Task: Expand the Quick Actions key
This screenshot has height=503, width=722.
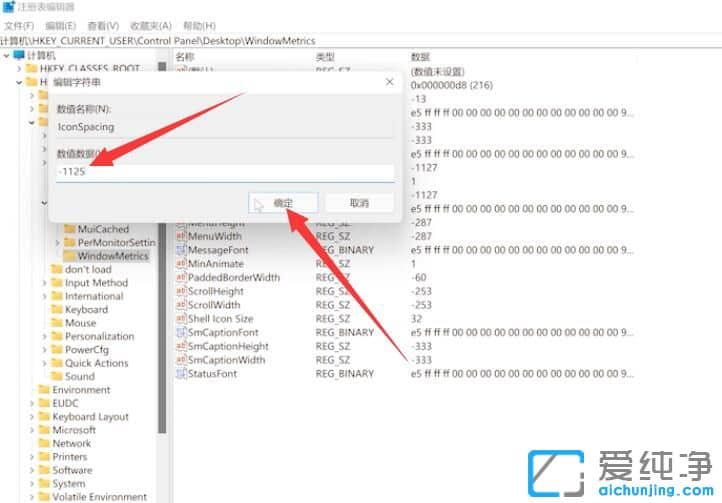Action: click(45, 363)
